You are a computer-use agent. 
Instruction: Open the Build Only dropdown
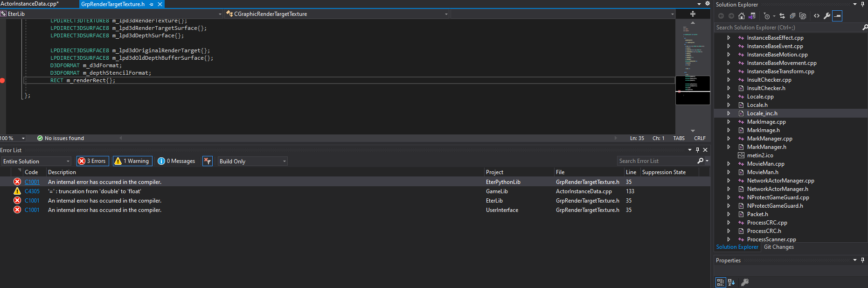pos(253,162)
